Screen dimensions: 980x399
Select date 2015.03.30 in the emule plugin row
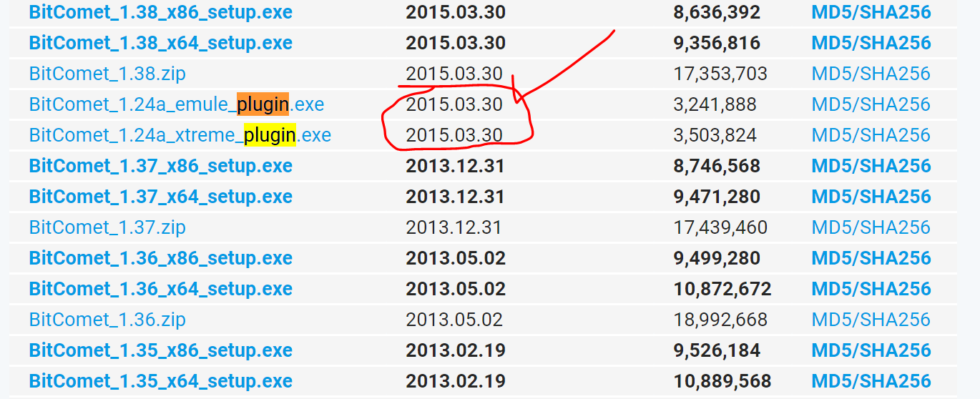pos(454,104)
